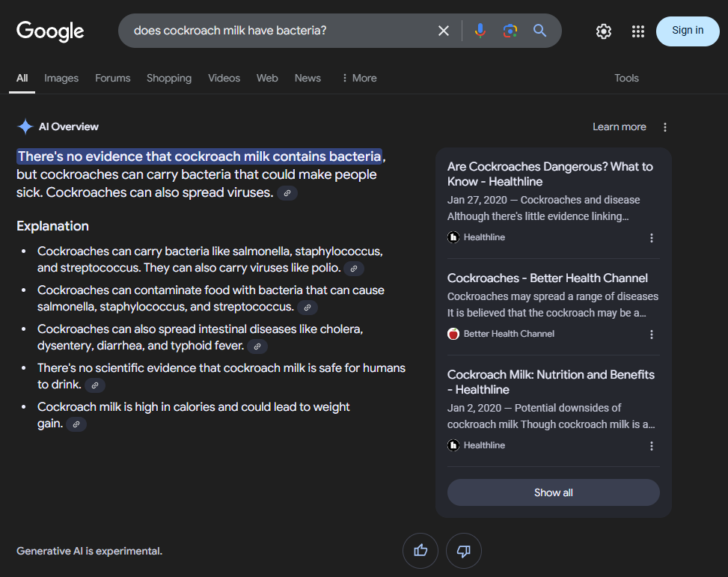
Task: Click source link icon after 'spread viruses'
Action: (x=287, y=193)
